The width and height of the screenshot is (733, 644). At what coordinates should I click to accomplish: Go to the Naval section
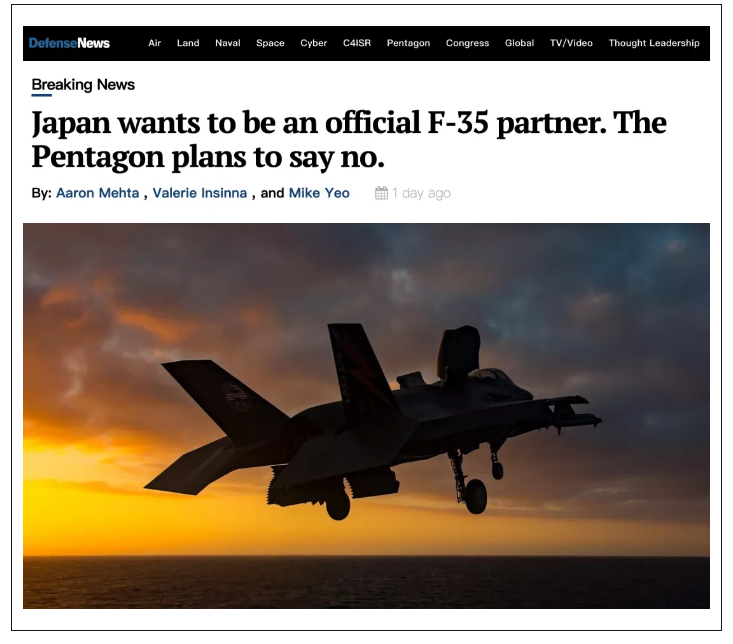pos(228,43)
